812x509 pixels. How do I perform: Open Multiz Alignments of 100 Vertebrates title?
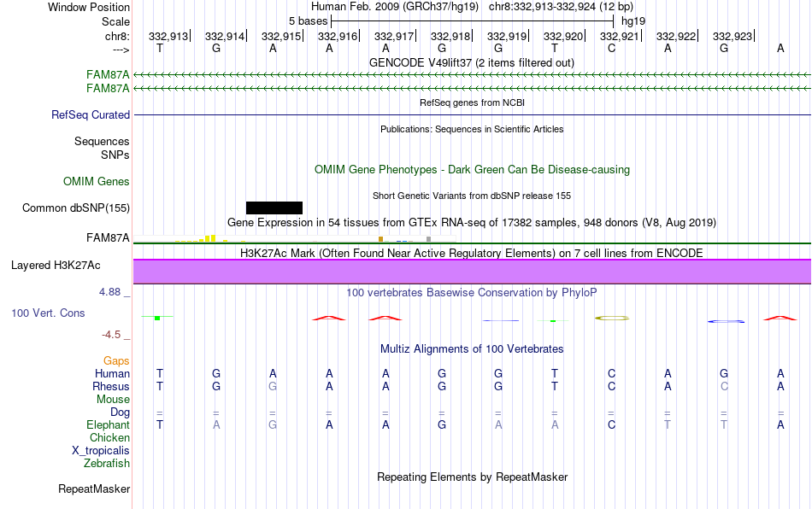(x=472, y=348)
